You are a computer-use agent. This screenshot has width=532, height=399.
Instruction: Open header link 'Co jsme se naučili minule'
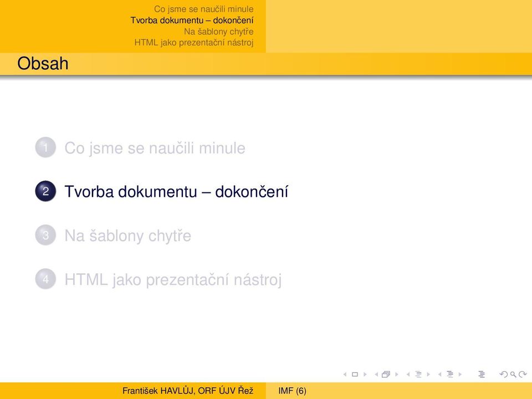click(203, 9)
